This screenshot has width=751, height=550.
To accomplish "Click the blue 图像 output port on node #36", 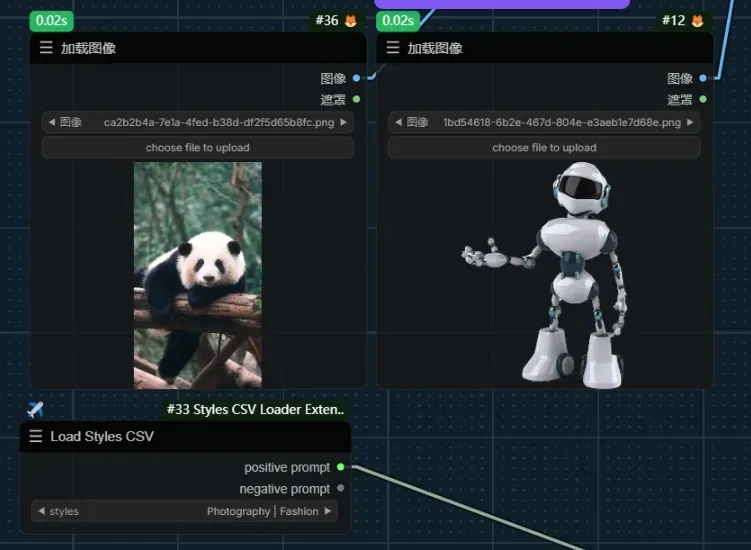I will click(357, 78).
